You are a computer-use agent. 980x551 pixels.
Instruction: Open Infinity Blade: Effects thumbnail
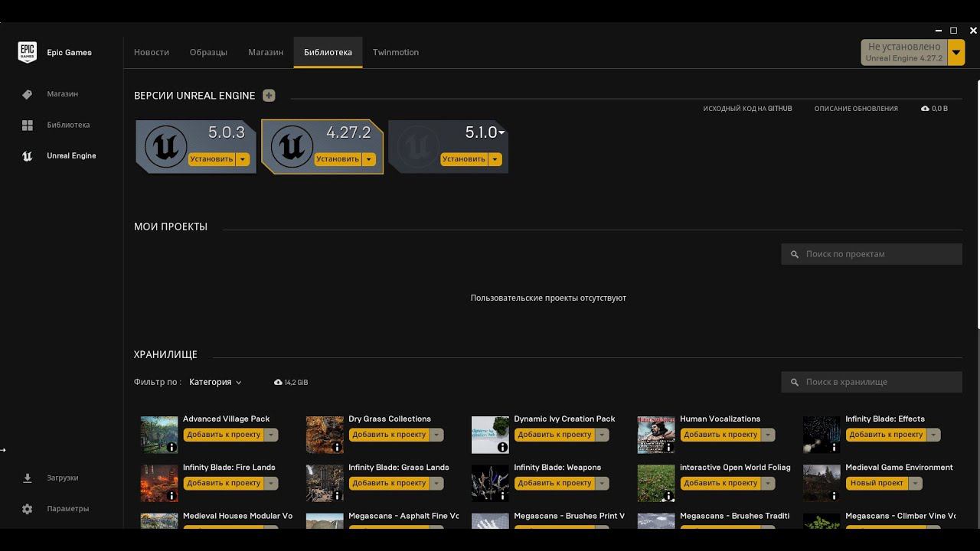(822, 435)
